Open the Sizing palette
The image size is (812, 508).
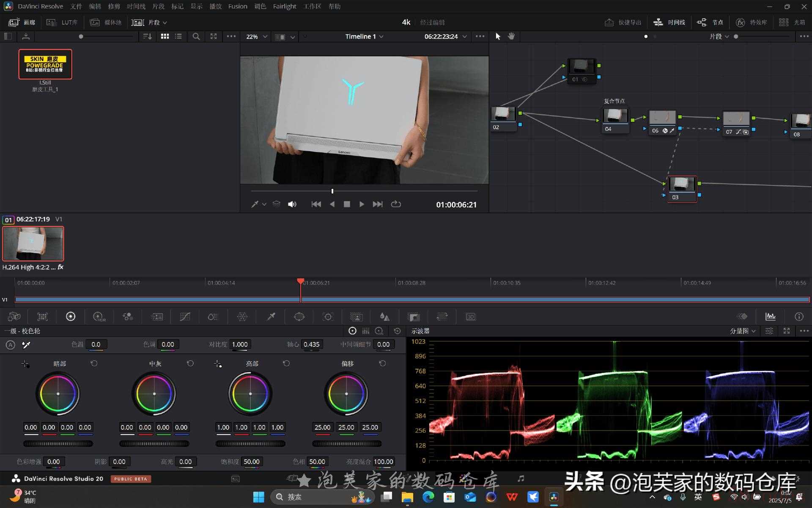(442, 317)
